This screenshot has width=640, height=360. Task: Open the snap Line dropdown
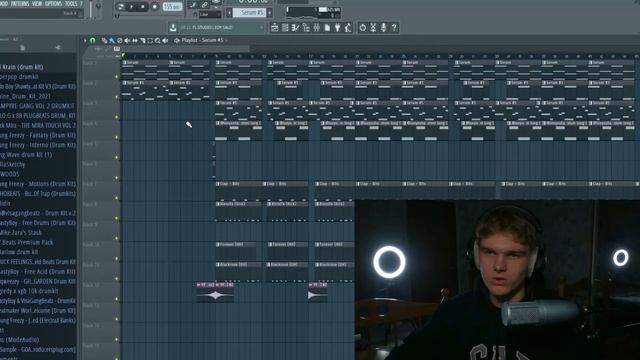[210, 14]
